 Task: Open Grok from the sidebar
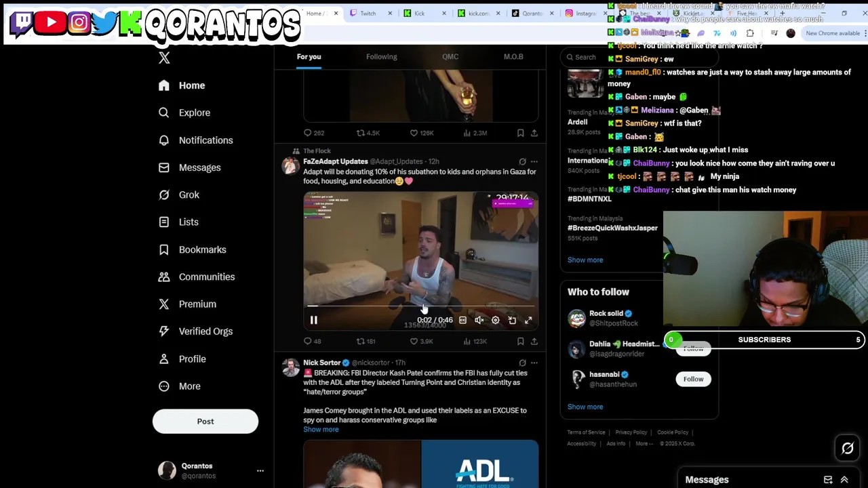click(179, 195)
